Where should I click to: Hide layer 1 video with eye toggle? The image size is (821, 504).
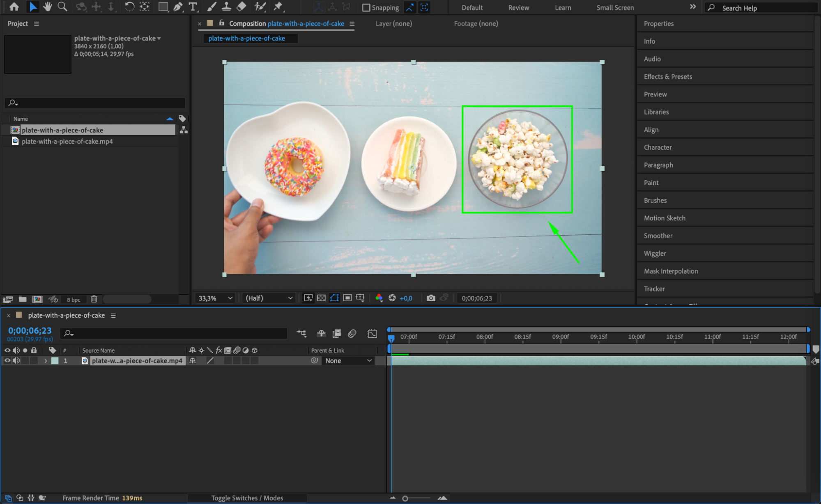tap(7, 360)
